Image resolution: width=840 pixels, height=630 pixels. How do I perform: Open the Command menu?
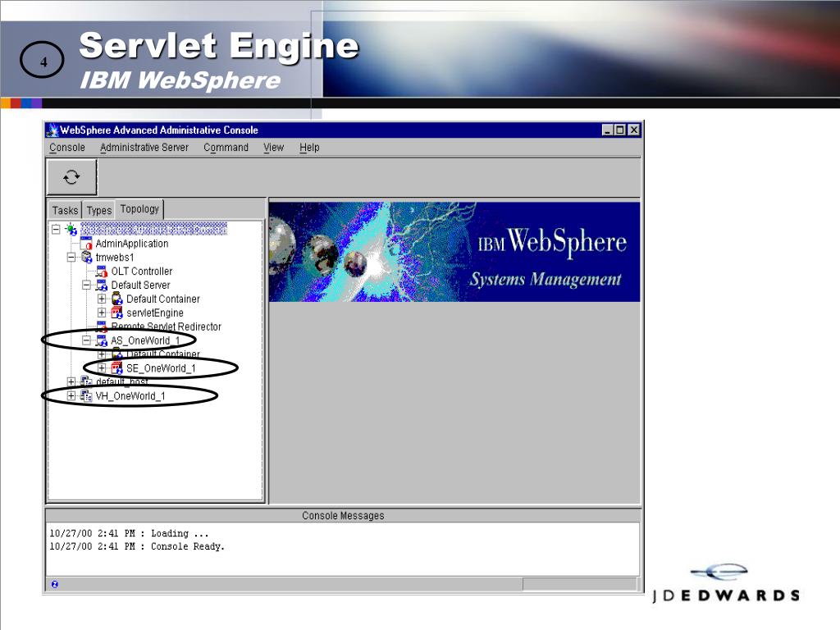(x=226, y=148)
